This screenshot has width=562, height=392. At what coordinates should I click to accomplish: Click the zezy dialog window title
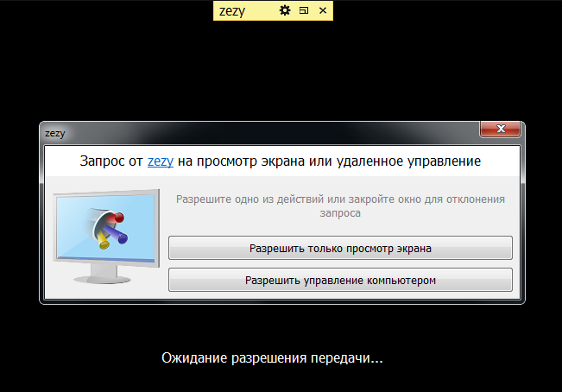(x=55, y=133)
